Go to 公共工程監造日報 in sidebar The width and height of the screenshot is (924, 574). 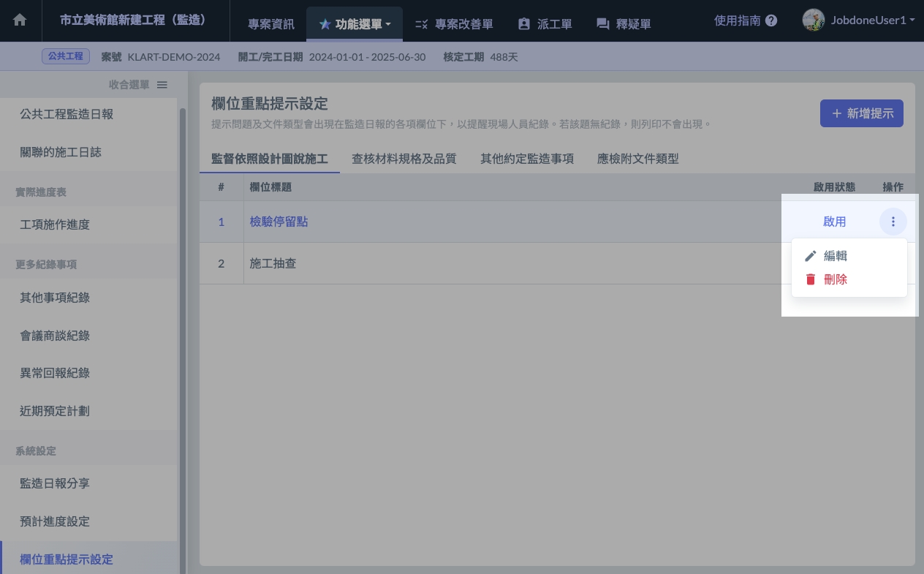(67, 114)
